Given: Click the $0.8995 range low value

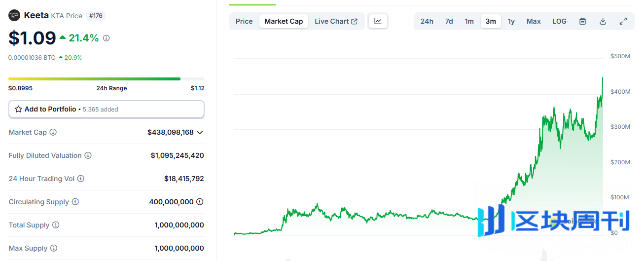Looking at the screenshot, I should click(20, 88).
